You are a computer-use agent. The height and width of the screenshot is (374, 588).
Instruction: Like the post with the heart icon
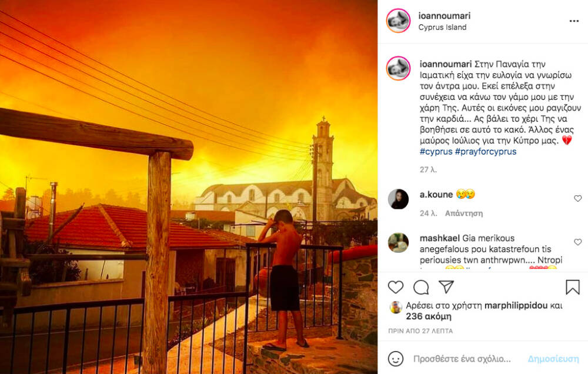point(395,288)
